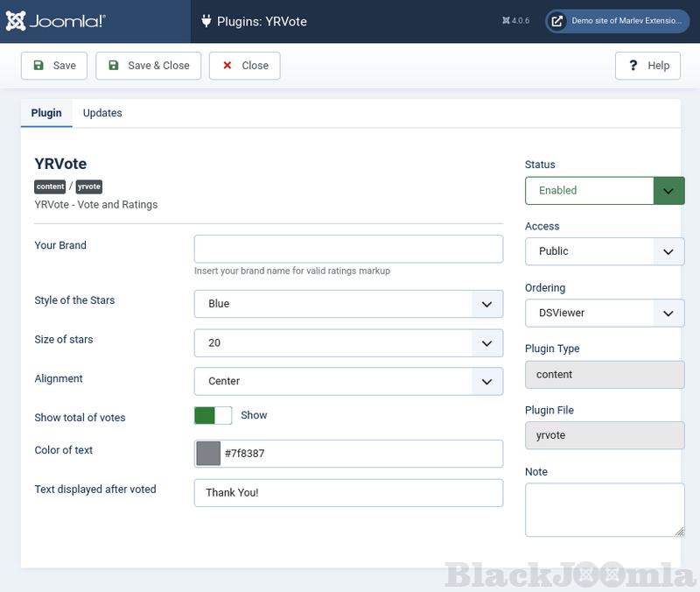Click the gray color swatch for text color
The width and height of the screenshot is (700, 592).
[208, 454]
